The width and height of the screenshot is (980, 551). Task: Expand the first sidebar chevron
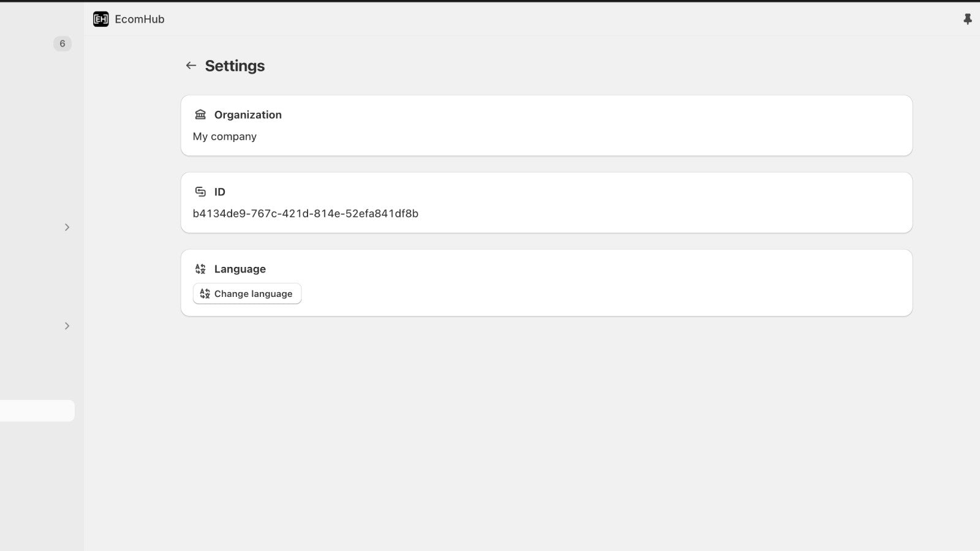click(x=67, y=227)
